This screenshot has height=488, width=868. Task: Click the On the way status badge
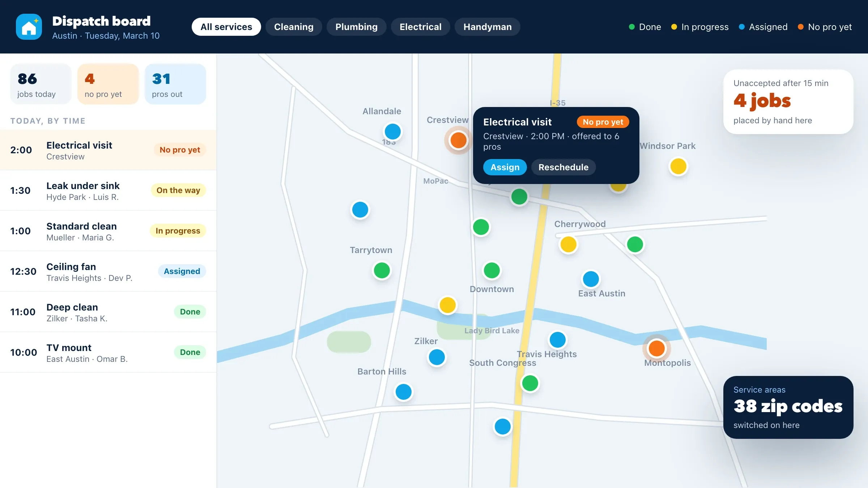(x=178, y=190)
